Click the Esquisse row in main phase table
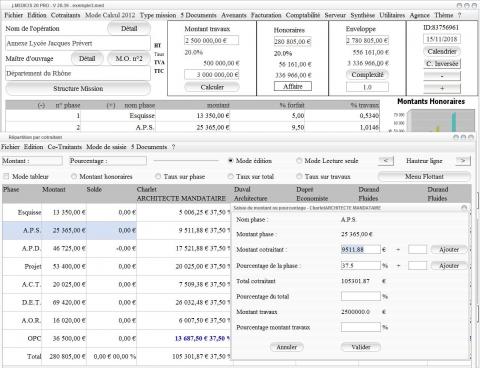 coord(192,116)
